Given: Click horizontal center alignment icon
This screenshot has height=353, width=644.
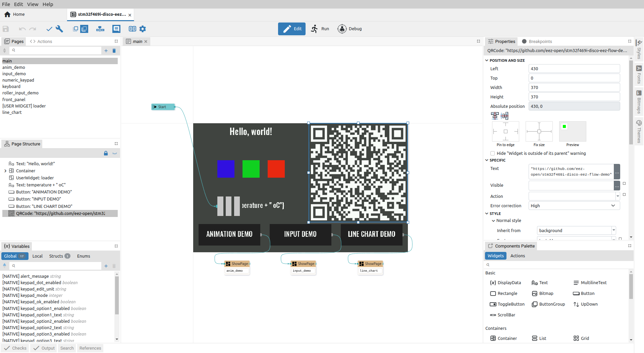Looking at the screenshot, I should pyautogui.click(x=495, y=116).
